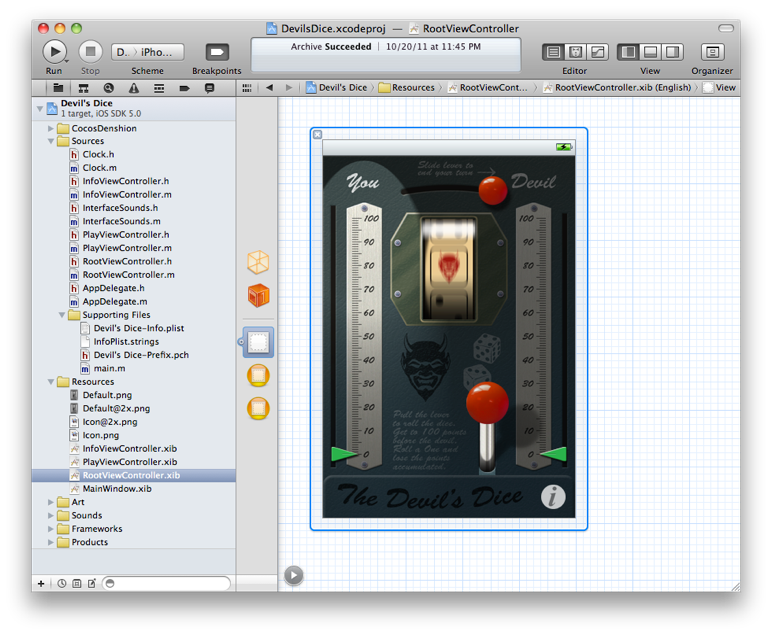
Task: Select the View object in the dock
Action: (258, 342)
